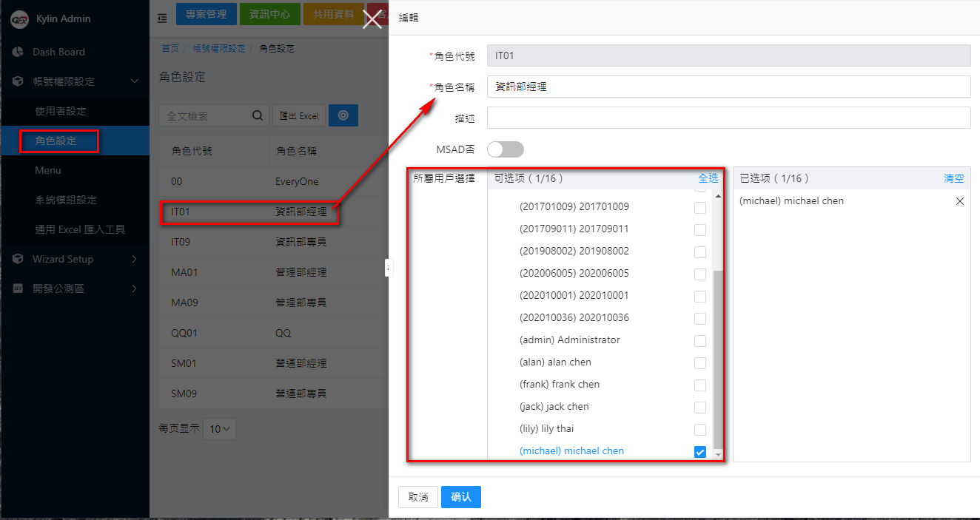Open 使用者設定 in the sidebar
Image resolution: width=980 pixels, height=520 pixels.
tap(61, 111)
